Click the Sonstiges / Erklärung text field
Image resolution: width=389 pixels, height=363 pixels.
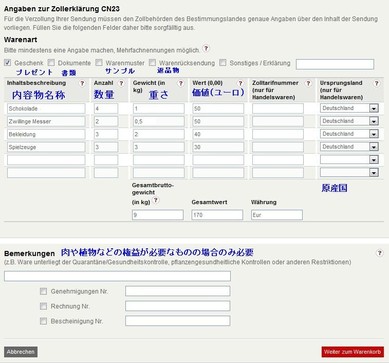335,64
